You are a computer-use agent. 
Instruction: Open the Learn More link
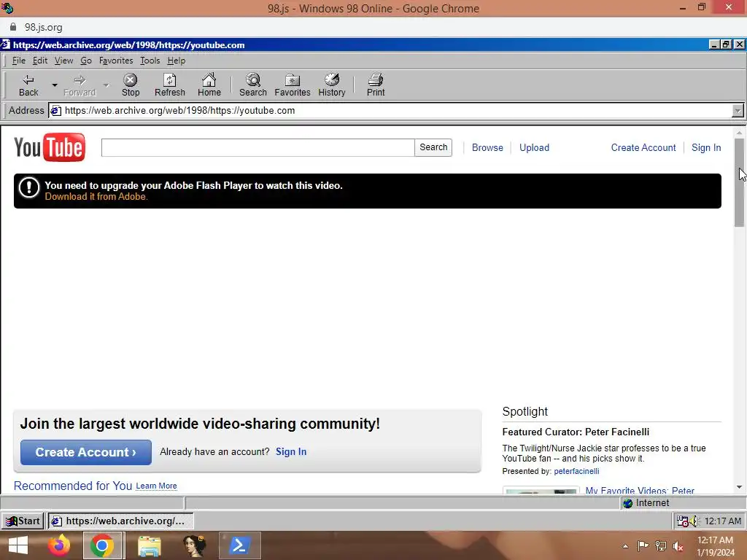156,486
